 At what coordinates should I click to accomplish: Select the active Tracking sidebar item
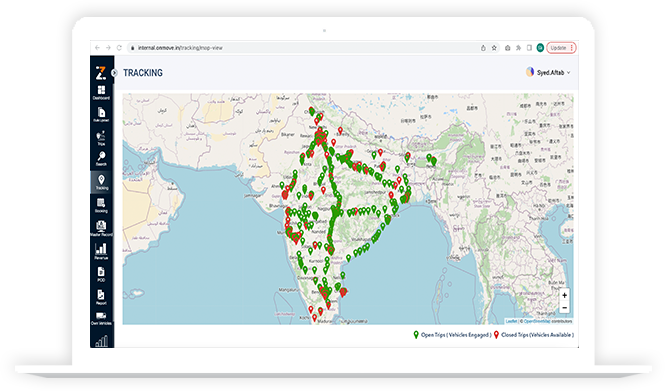pyautogui.click(x=101, y=182)
